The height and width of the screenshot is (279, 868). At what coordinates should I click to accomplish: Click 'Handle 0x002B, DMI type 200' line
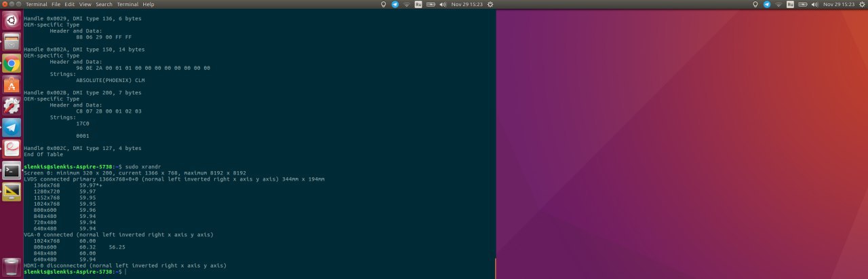pos(83,92)
